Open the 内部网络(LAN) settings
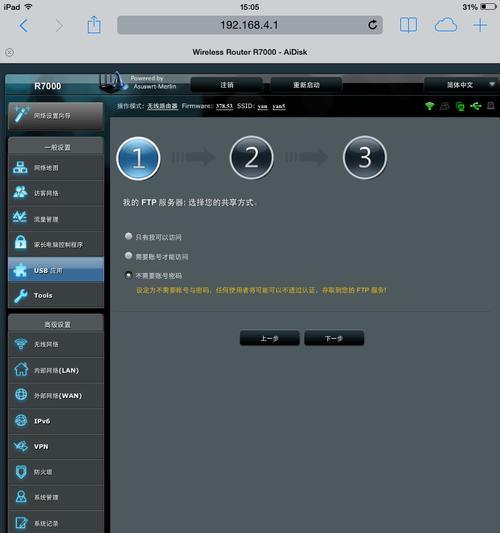Screen dimensions: 500x533 click(56, 370)
